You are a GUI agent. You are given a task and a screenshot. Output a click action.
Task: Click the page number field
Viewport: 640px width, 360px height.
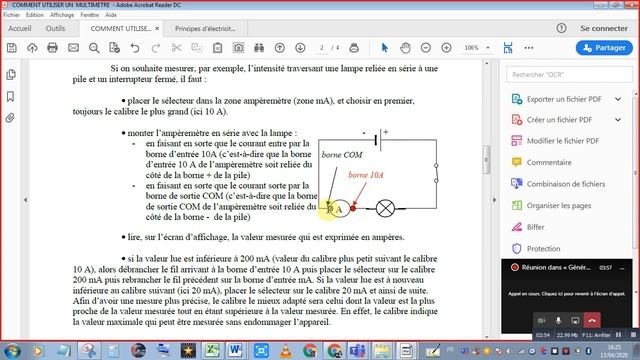tap(322, 48)
